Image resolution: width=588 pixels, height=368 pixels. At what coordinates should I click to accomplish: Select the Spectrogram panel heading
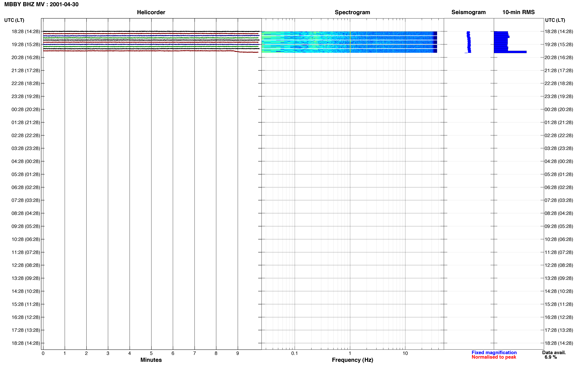tap(352, 12)
